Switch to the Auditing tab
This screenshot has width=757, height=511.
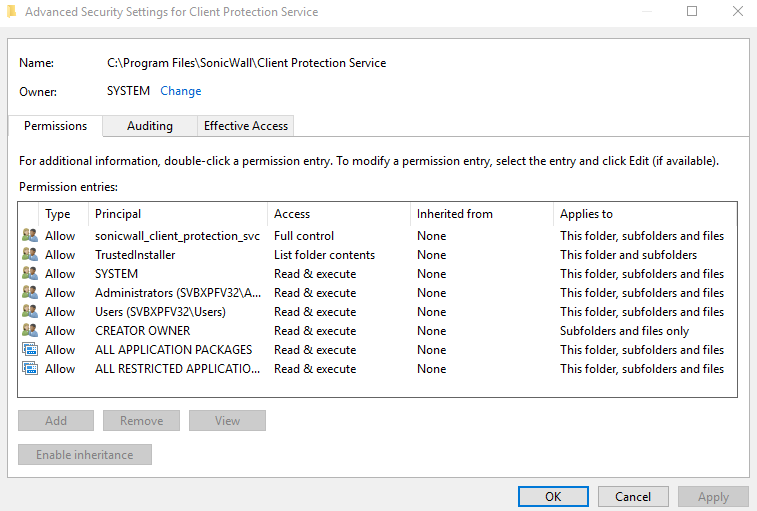point(149,126)
